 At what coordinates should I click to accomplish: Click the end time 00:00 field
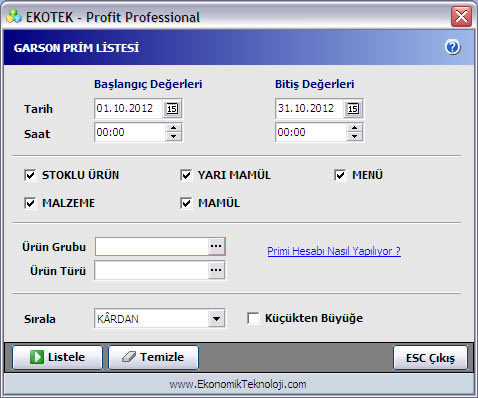pyautogui.click(x=311, y=132)
